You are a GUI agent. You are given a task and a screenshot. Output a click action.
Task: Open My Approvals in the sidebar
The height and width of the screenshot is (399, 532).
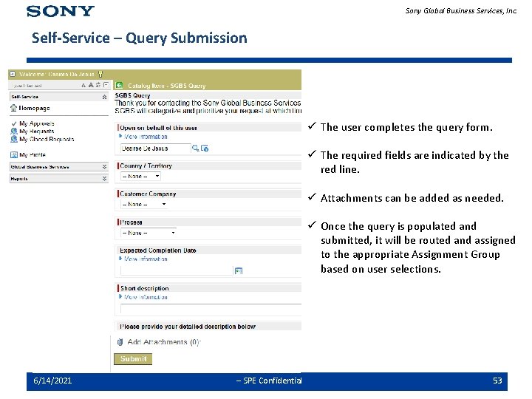point(37,123)
